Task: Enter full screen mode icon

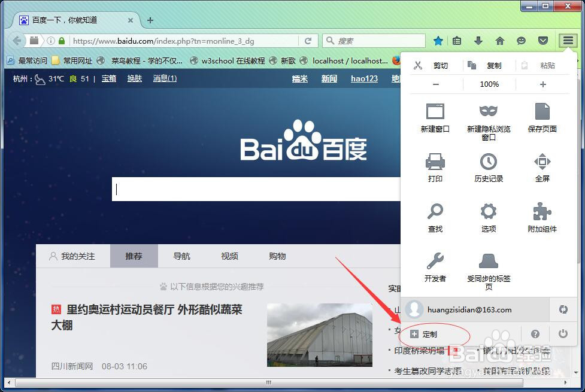Action: tap(542, 168)
